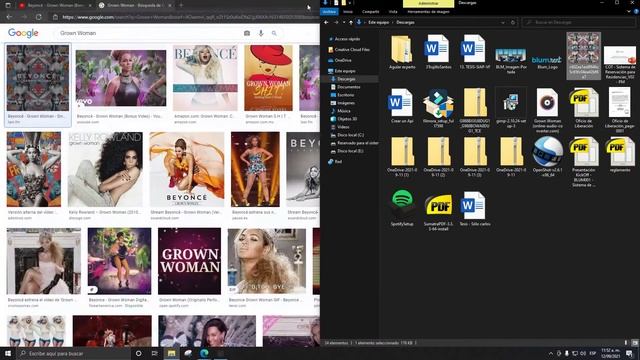Open Documentos in navigation pane
The width and height of the screenshot is (640, 360).
tap(349, 87)
